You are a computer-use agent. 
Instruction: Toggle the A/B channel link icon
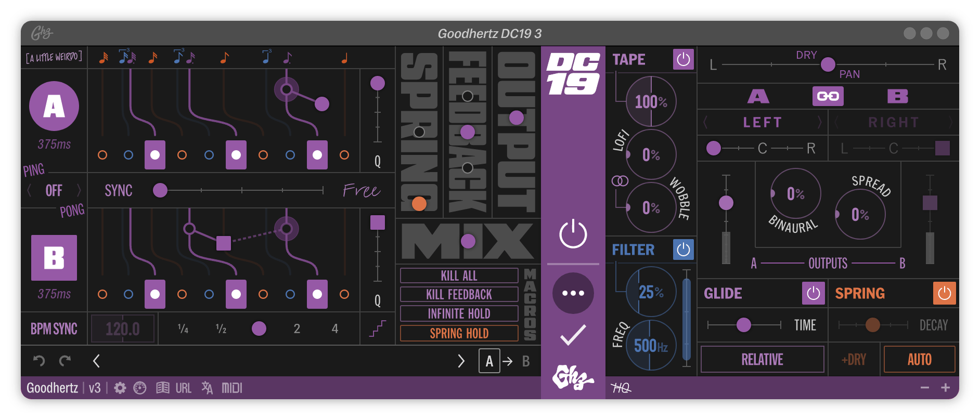coord(828,96)
